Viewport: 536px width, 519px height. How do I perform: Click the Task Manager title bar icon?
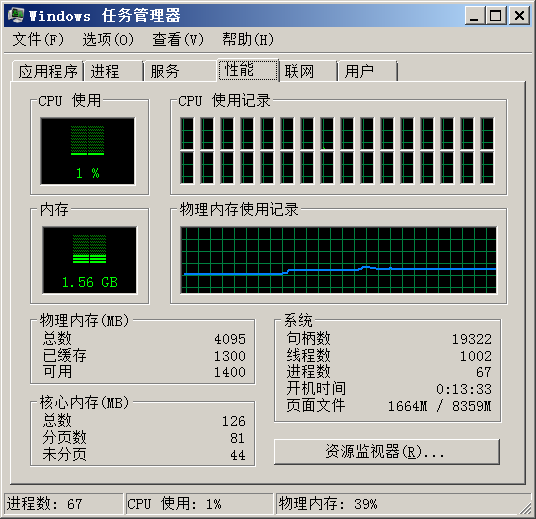coord(15,16)
